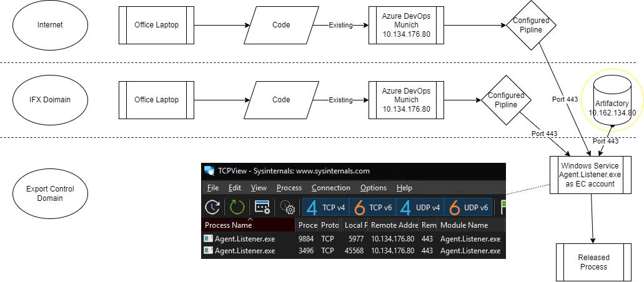
Task: Select the Internet ellipse shape
Action: [x=50, y=24]
